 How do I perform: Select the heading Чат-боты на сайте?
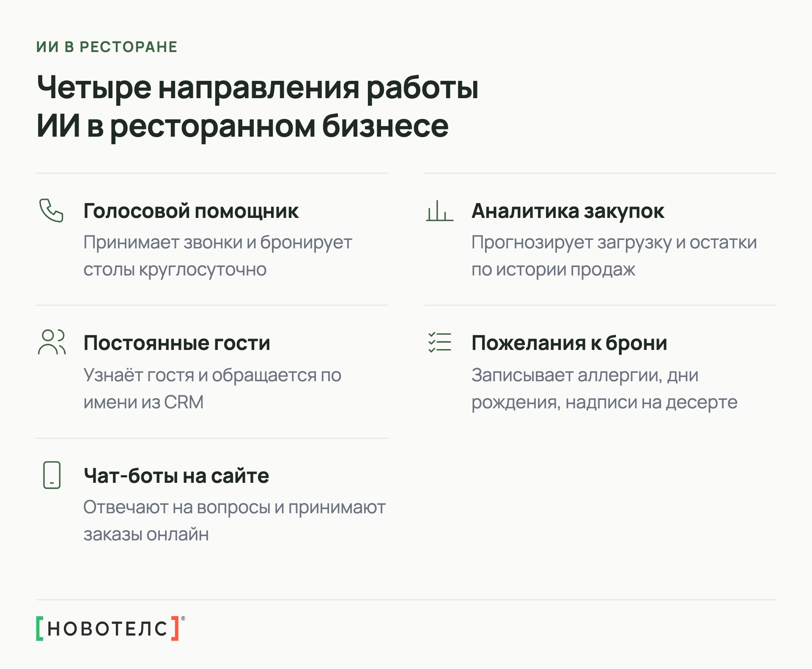coord(176,476)
